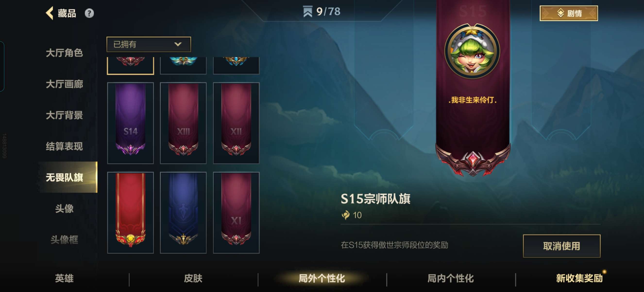Screen dimensions: 644x292
Task: Click the banner count icon showing 9/78
Action: pos(307,11)
